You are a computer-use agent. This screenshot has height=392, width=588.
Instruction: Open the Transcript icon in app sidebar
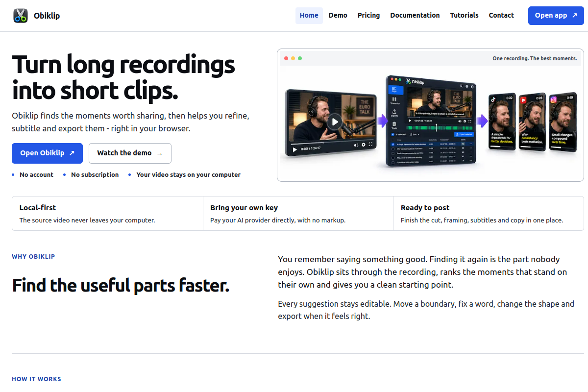tap(394, 101)
